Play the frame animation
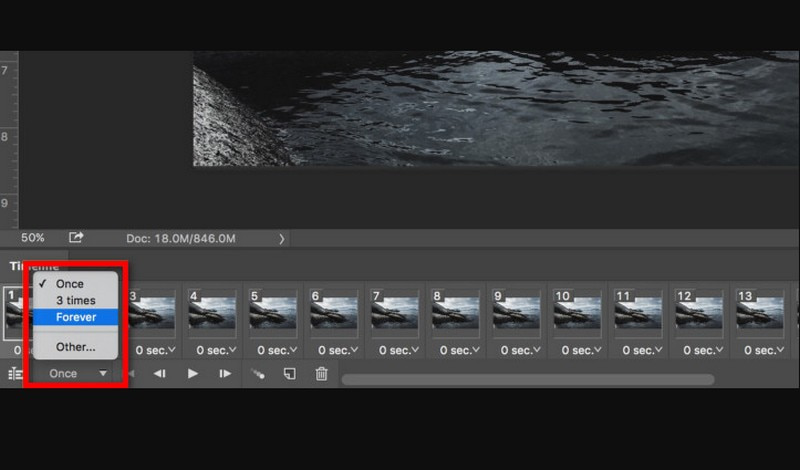The image size is (800, 470). point(192,374)
